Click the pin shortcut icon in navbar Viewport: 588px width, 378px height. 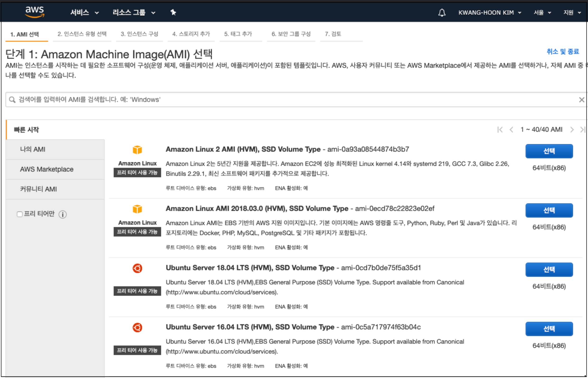[x=173, y=12]
